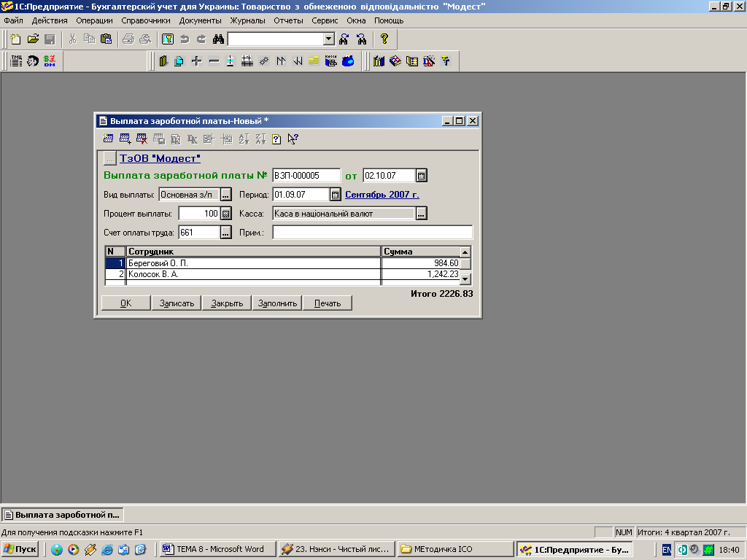Image resolution: width=747 pixels, height=560 pixels.
Task: Click the colorful cube toolbar icon
Action: pyautogui.click(x=395, y=61)
